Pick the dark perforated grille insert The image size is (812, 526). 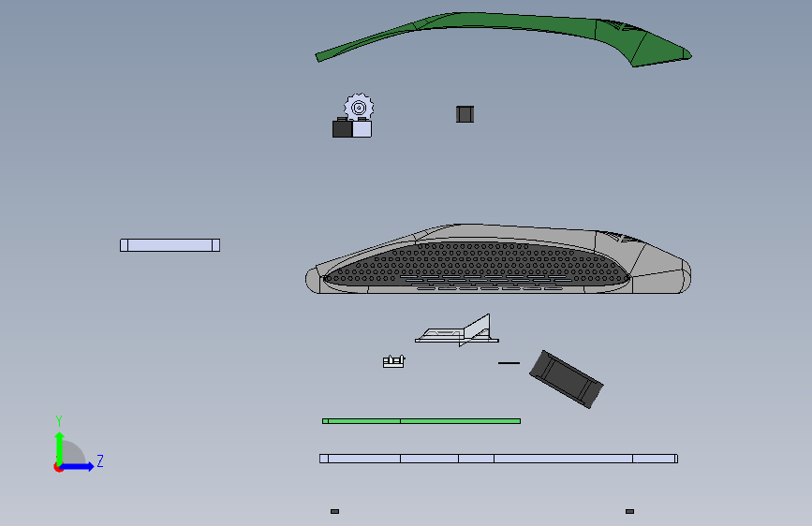[x=477, y=265]
